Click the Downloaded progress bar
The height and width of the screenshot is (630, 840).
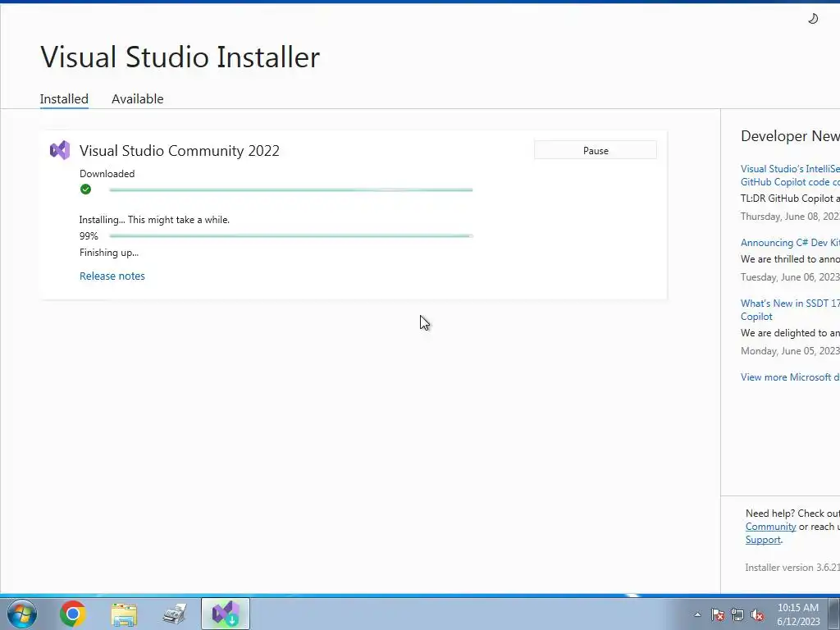point(291,189)
